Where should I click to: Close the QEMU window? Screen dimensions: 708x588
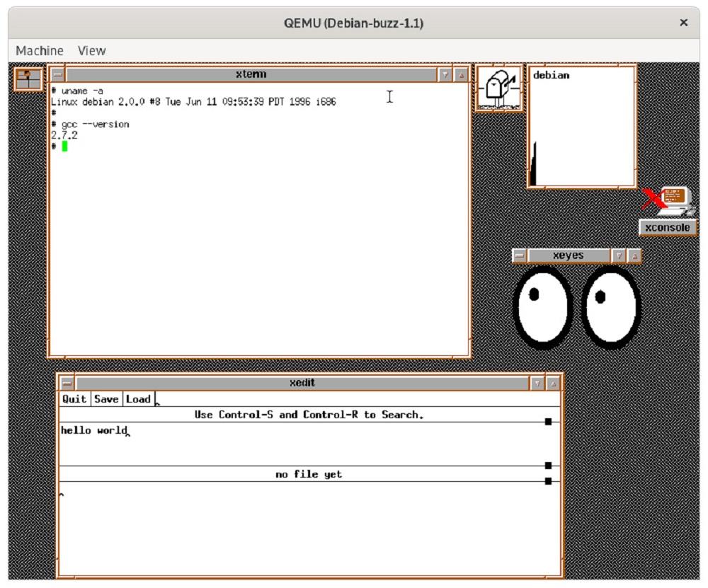(683, 23)
